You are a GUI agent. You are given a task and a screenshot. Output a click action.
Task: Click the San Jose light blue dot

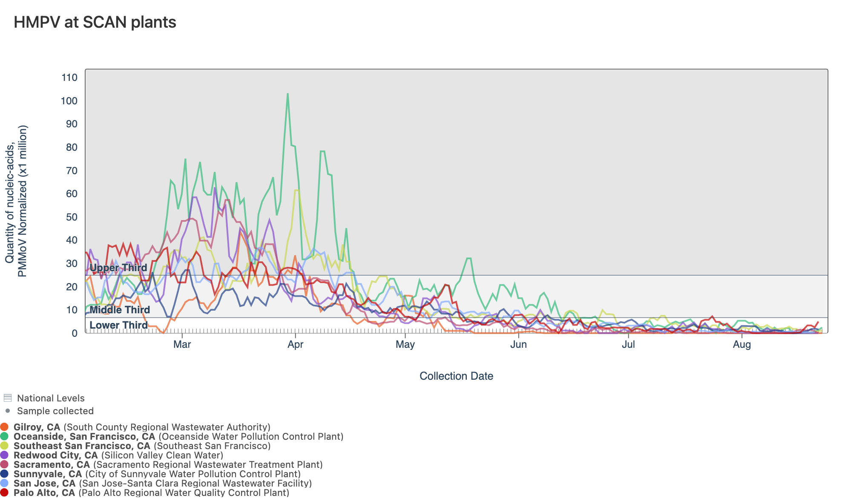click(4, 483)
